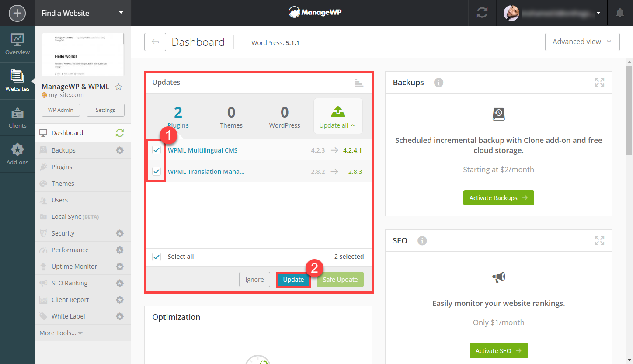Expand the Backups widget to fullscreen

pos(599,82)
